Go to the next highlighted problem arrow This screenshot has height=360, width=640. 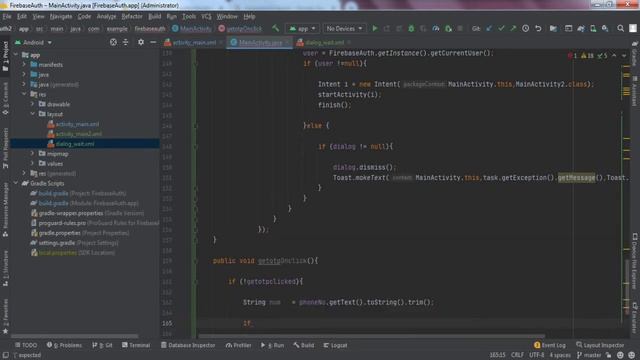pyautogui.click(x=624, y=56)
